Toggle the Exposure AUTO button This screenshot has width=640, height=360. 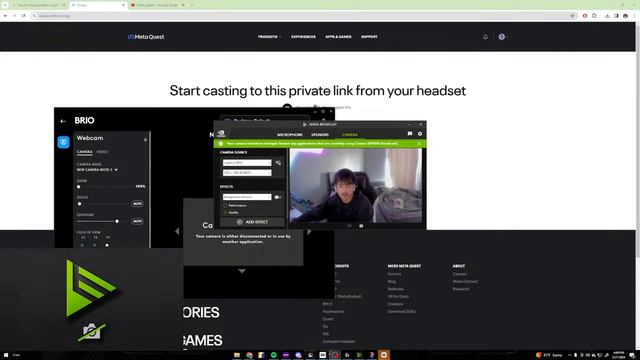(138, 221)
